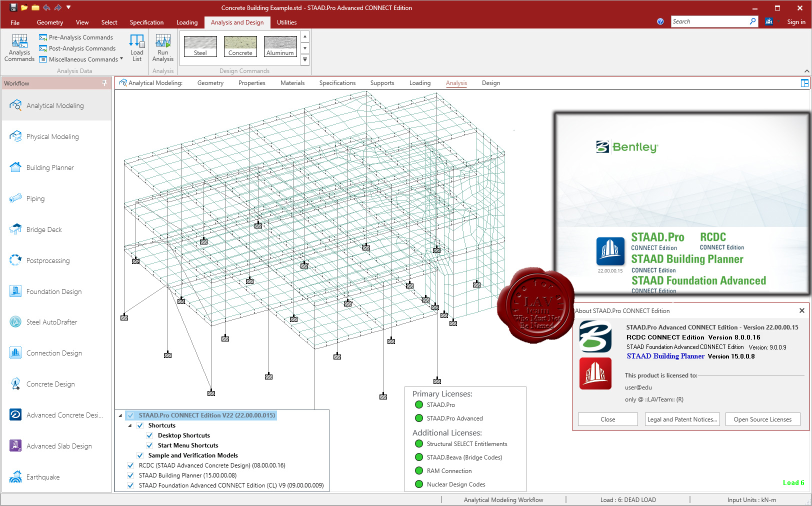
Task: Open Steel AutoDrafter workflow
Action: tap(56, 322)
